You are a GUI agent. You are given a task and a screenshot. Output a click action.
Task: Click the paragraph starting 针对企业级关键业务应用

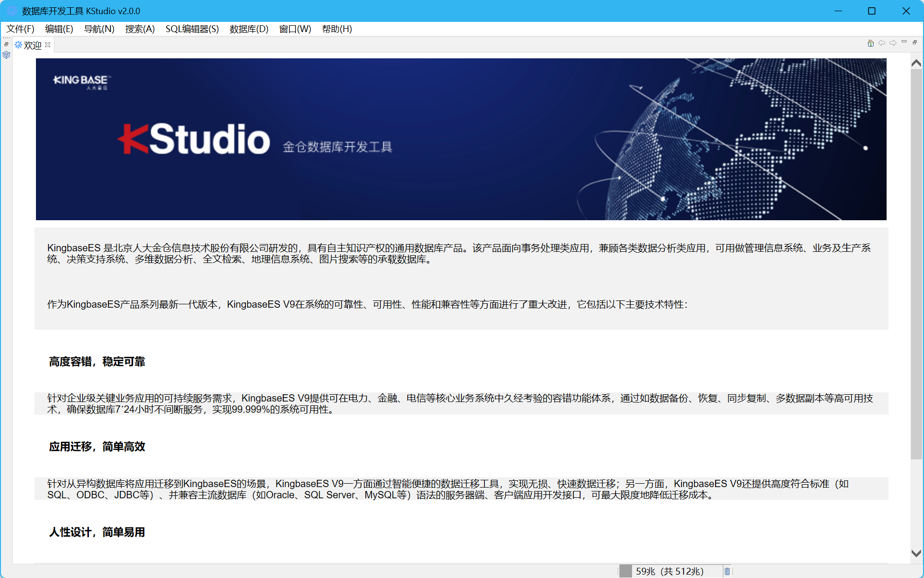pos(460,403)
